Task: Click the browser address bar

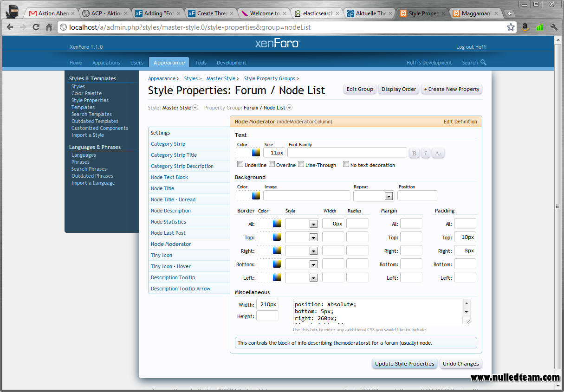Action: coord(287,27)
